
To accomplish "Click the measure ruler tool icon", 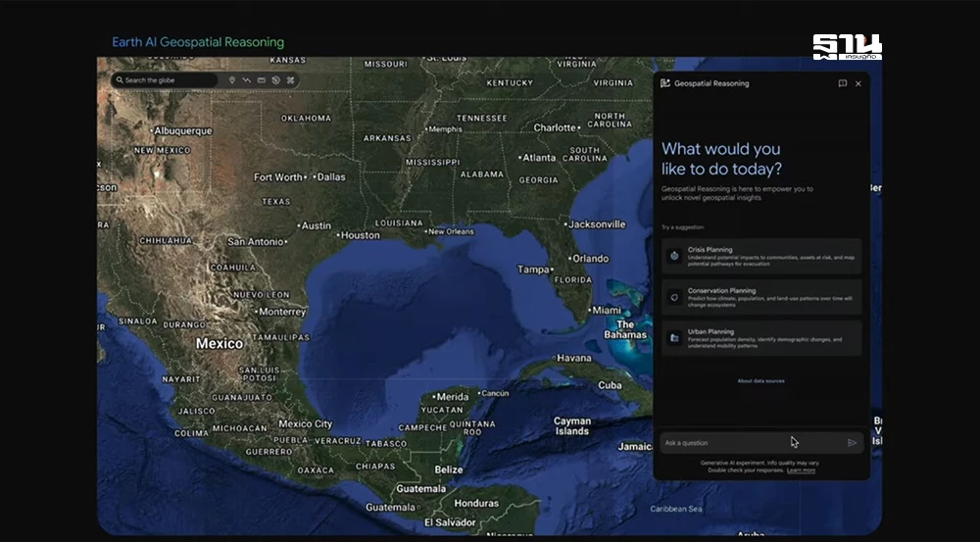I will (262, 80).
